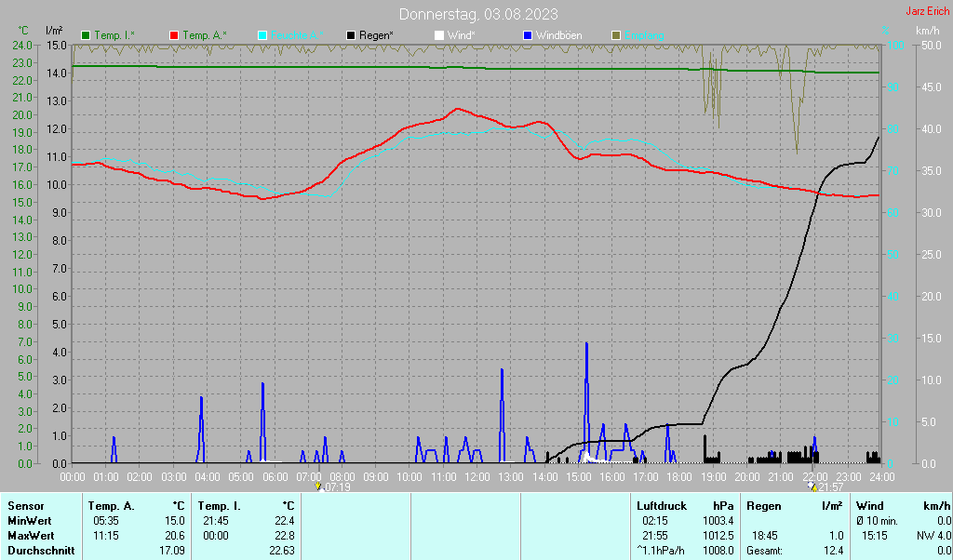Click the sunrise time '07:19' label
The height and width of the screenshot is (560, 953).
(x=337, y=487)
